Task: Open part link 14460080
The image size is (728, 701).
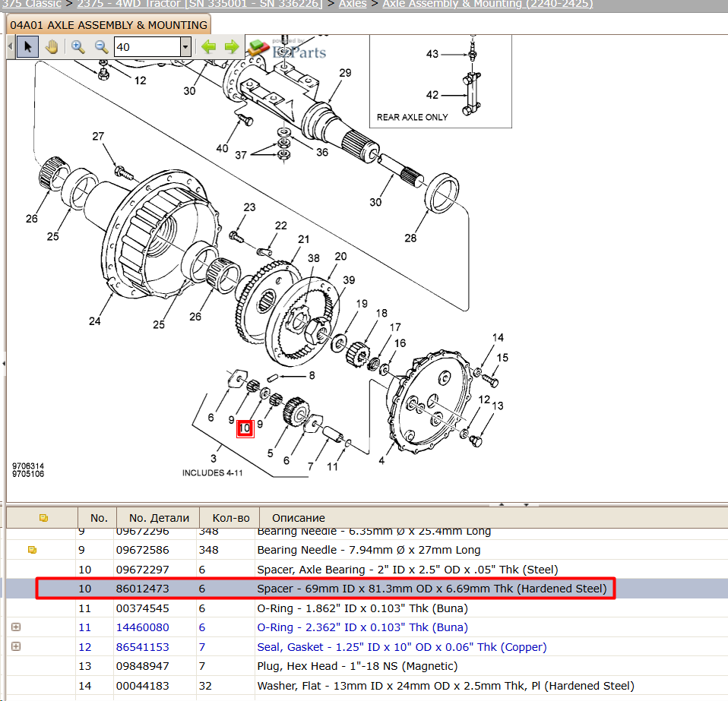Action: click(x=143, y=627)
